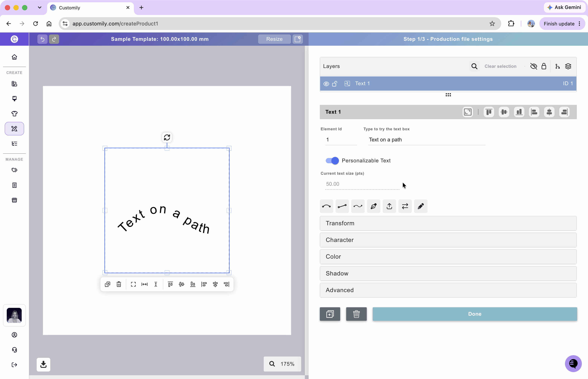588x379 pixels.
Task: Open the 175% zoom control
Action: (x=282, y=364)
